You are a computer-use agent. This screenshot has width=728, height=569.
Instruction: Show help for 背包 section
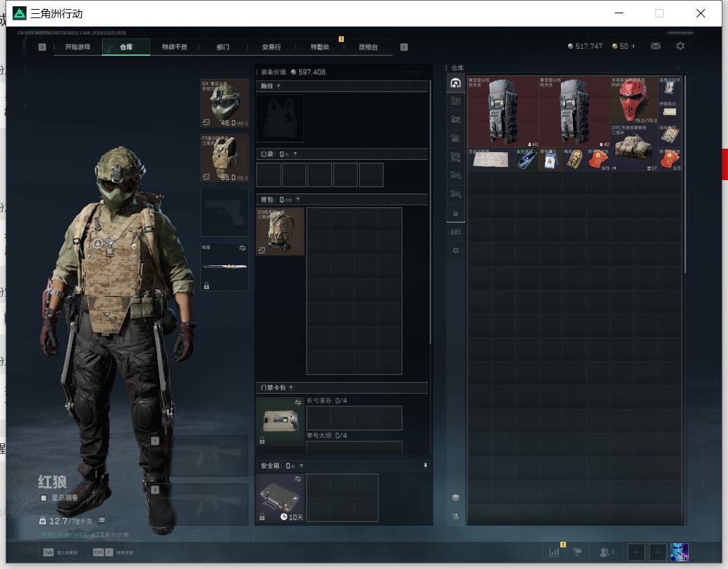pos(298,200)
